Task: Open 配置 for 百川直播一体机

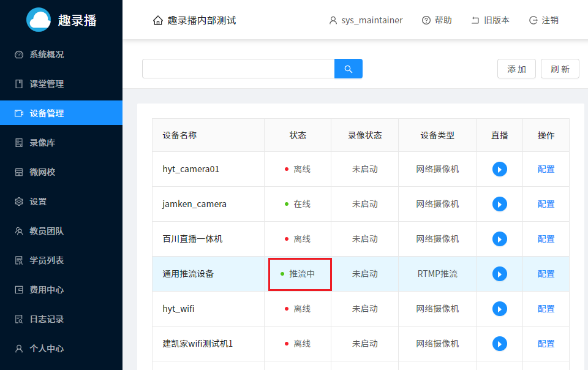Action: tap(546, 239)
